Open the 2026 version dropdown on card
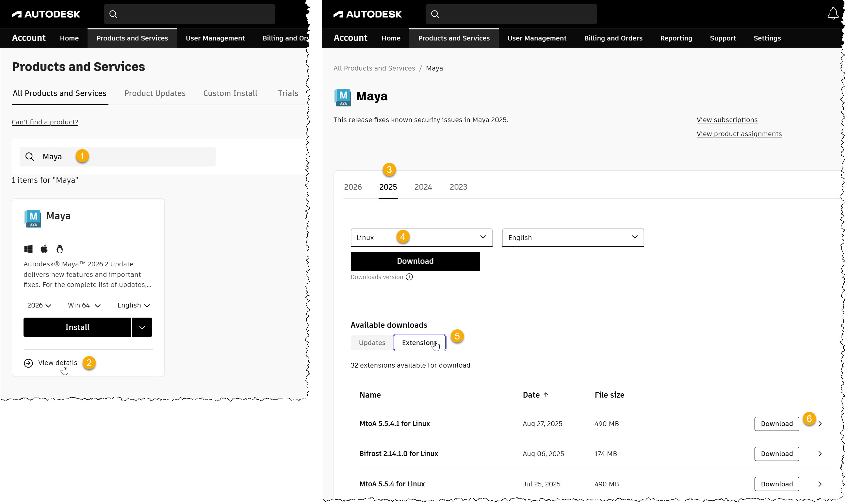Viewport: 846px width, 504px height. point(40,305)
